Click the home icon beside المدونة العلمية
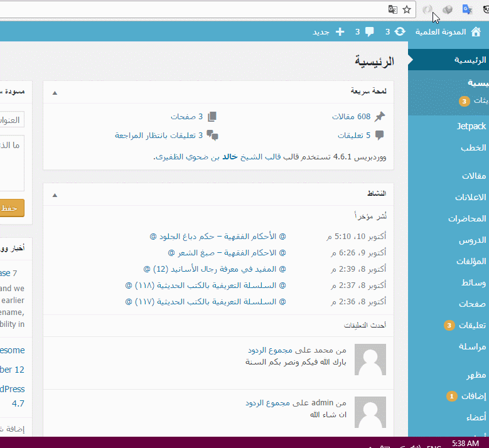This screenshot has width=489, height=448. click(475, 31)
